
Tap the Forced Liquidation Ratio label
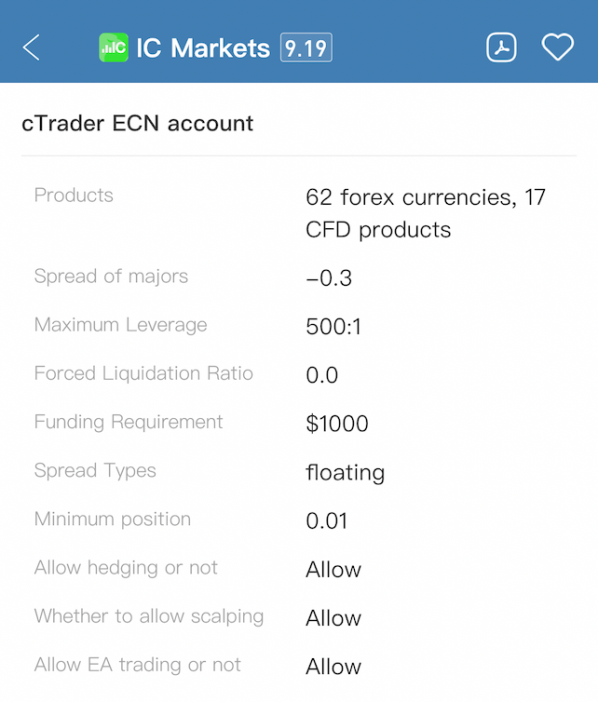pos(144,373)
